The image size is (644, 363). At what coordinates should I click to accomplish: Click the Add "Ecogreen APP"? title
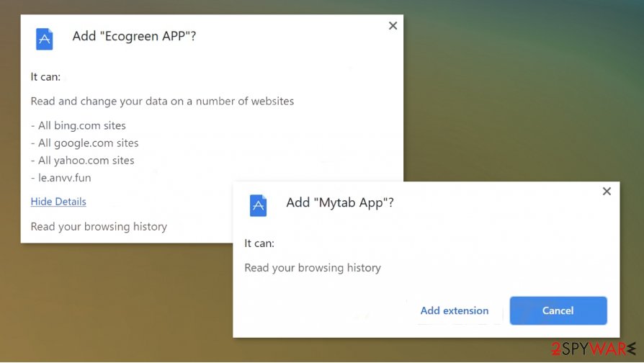(x=134, y=36)
